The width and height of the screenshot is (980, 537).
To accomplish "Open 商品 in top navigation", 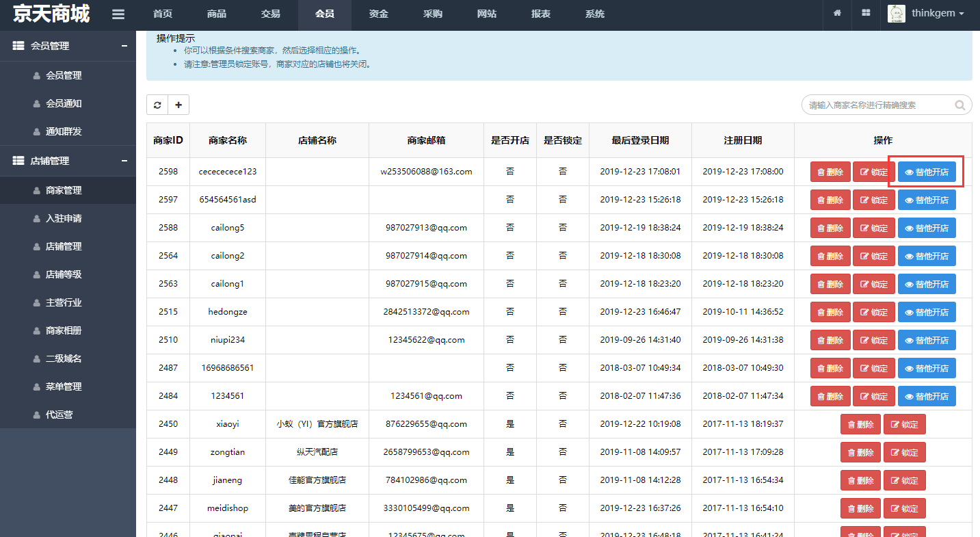I will [x=217, y=14].
